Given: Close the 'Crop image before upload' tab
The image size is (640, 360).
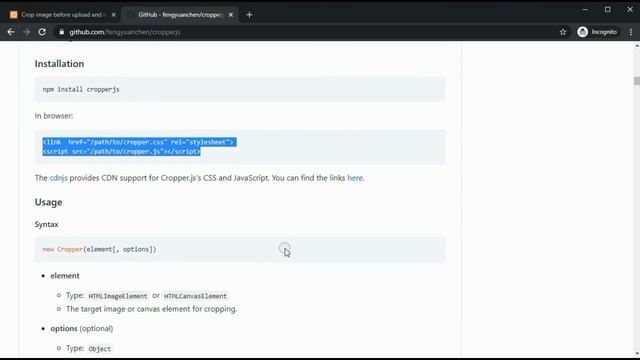Looking at the screenshot, I should [x=113, y=15].
